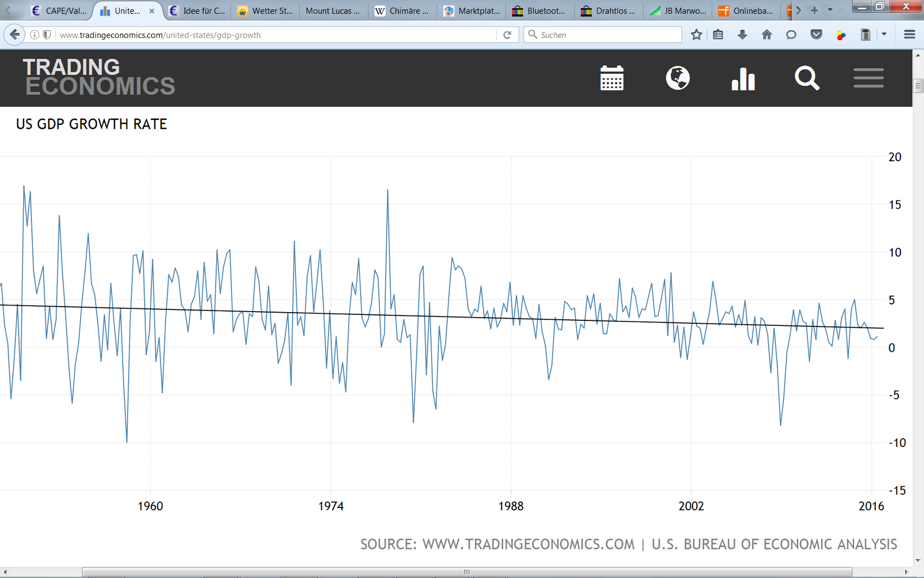Image resolution: width=924 pixels, height=578 pixels.
Task: Expand the toolbar extension dropdown arrow
Action: coord(884,34)
